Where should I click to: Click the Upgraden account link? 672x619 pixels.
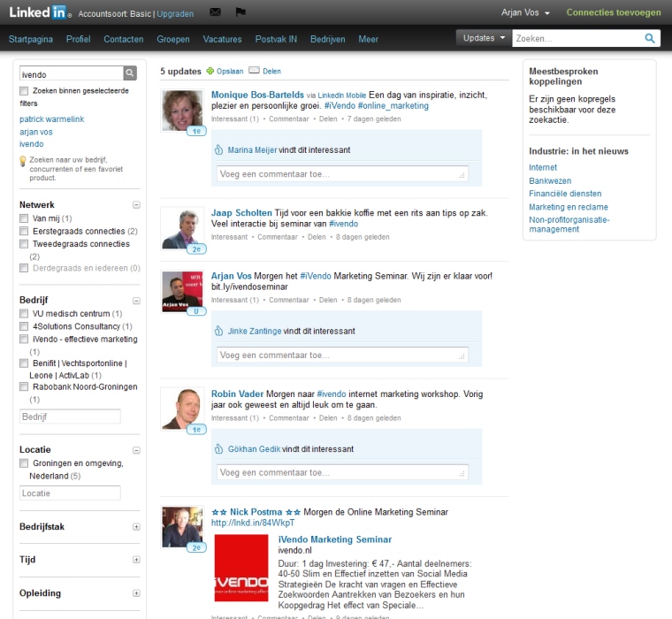[175, 14]
